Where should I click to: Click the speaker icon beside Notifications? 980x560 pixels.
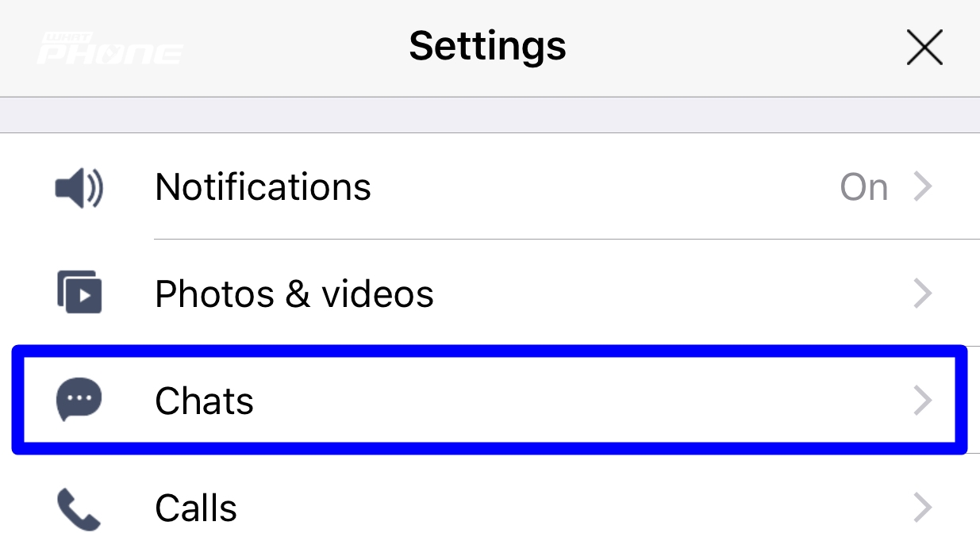pyautogui.click(x=79, y=189)
